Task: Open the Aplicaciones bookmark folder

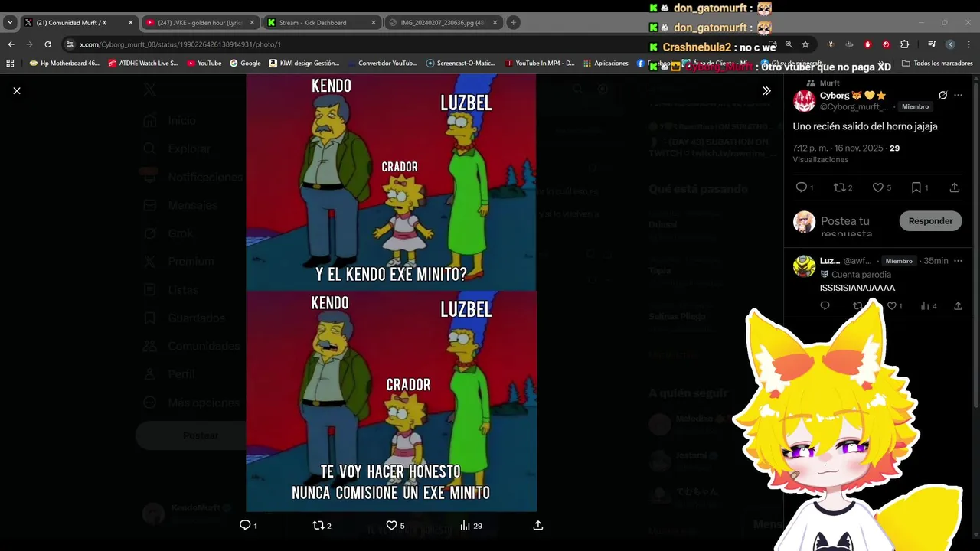Action: (x=606, y=64)
